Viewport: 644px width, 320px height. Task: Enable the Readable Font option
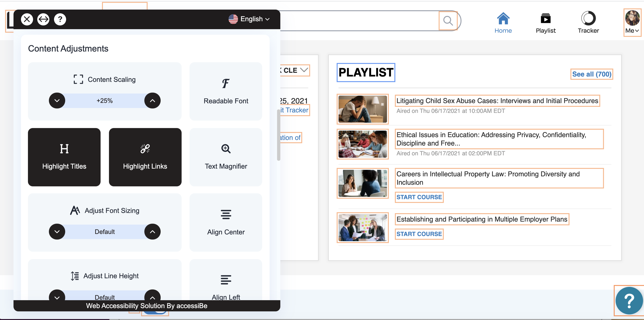tap(226, 91)
